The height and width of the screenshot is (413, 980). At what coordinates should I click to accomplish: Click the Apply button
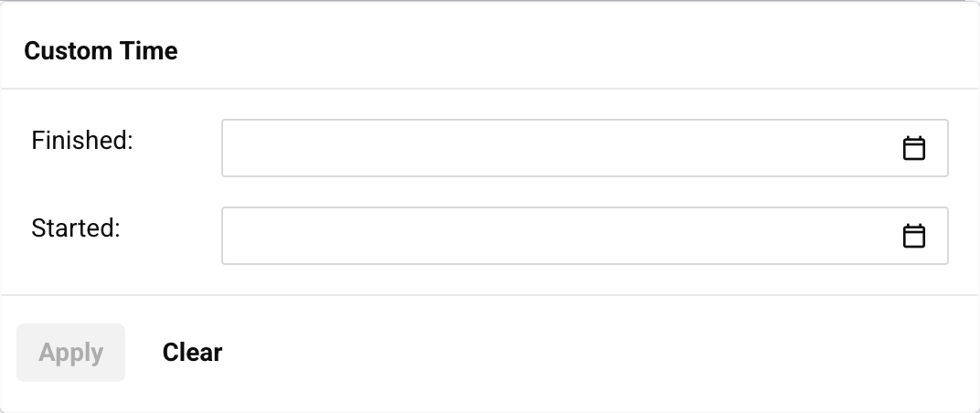(71, 353)
